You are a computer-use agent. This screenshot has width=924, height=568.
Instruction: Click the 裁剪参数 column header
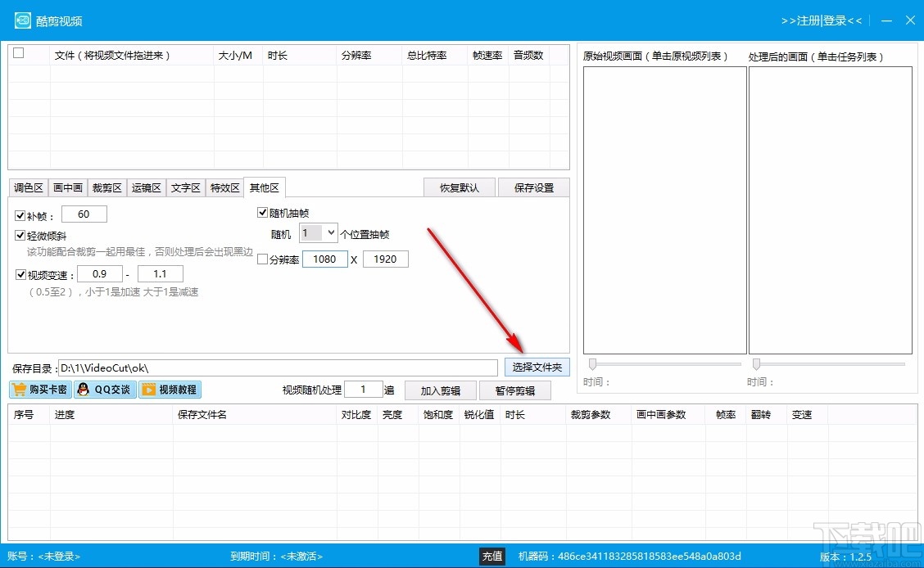[x=599, y=414]
